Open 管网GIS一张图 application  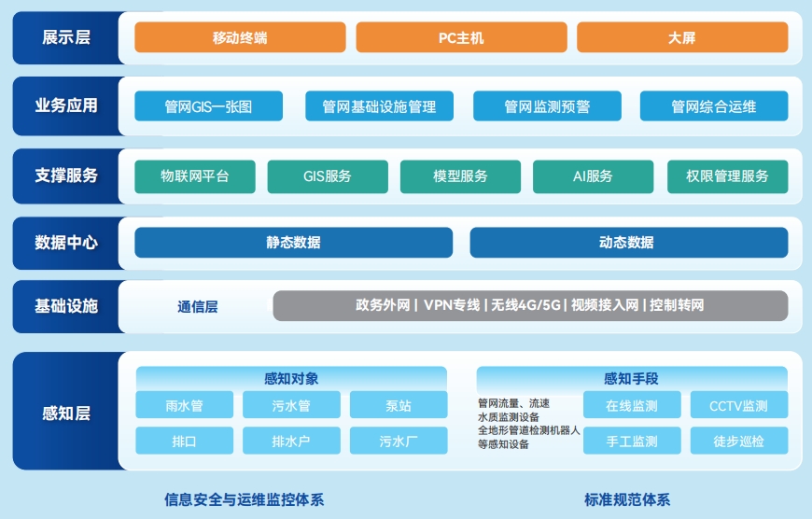point(209,106)
